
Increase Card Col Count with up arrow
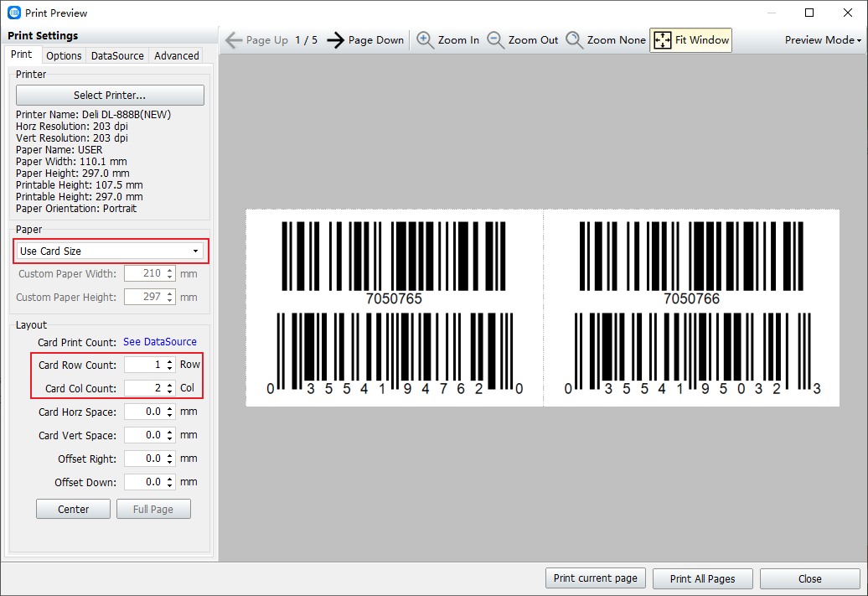[x=170, y=385]
